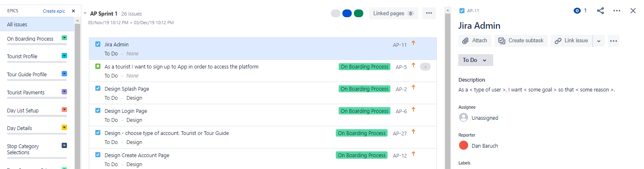This screenshot has width=644, height=169.
Task: Expand Tourist Profile epic dropdown arrow
Action: 64,55
